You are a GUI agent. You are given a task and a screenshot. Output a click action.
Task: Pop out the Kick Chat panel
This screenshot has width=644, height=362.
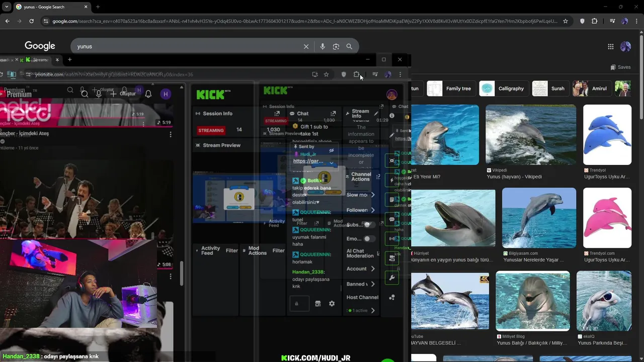click(x=333, y=114)
